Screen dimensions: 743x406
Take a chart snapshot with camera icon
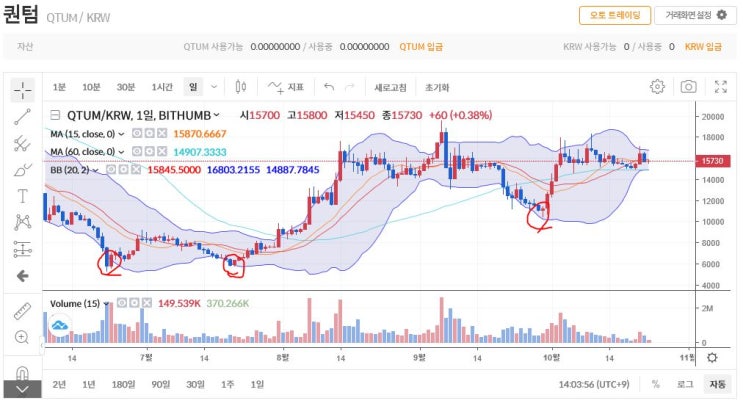pos(689,87)
